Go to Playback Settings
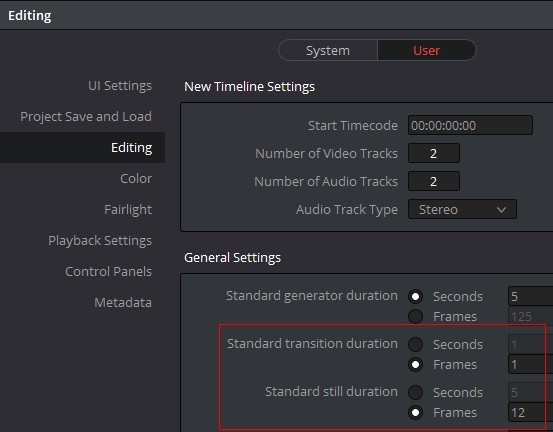Screen dimensions: 553x432 tap(100, 241)
